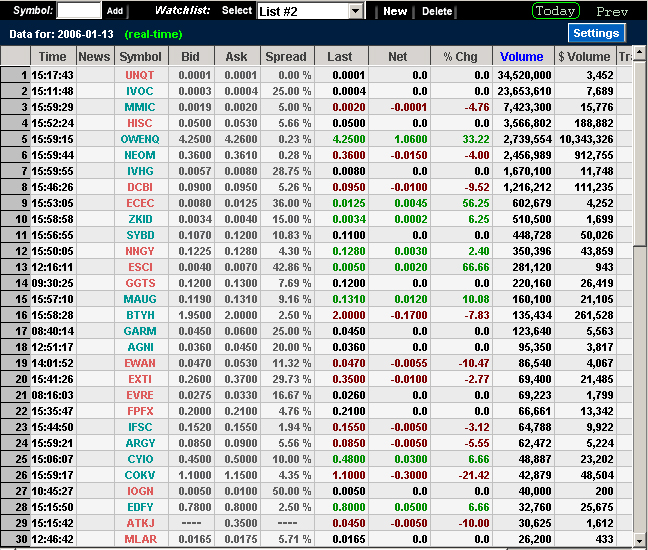Screen dimensions: 648x550
Task: Sort by Net column header
Action: tap(398, 57)
